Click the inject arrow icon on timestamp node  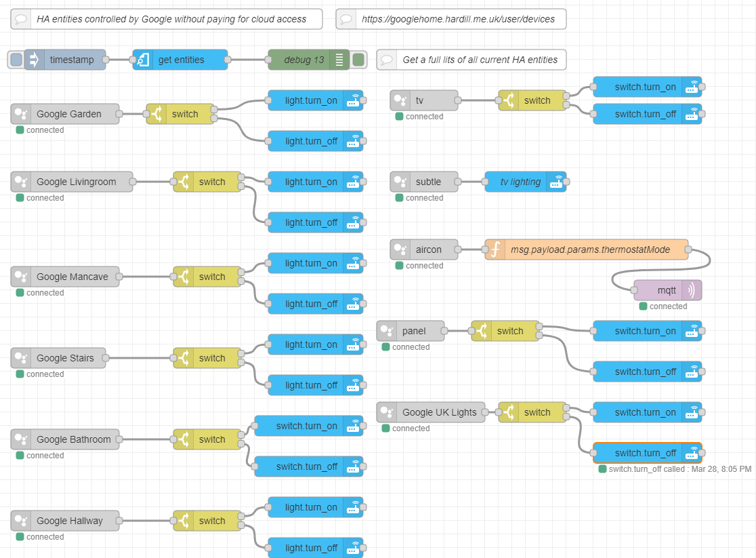click(34, 60)
